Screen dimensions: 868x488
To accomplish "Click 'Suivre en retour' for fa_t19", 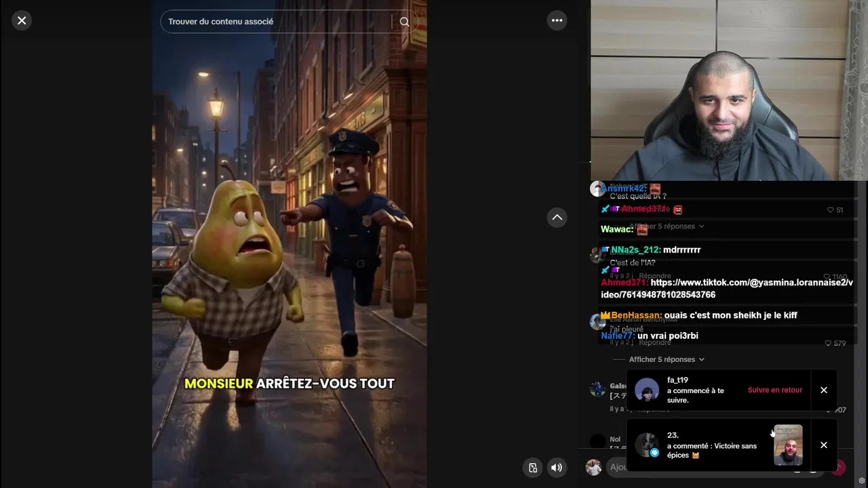I will (x=774, y=390).
